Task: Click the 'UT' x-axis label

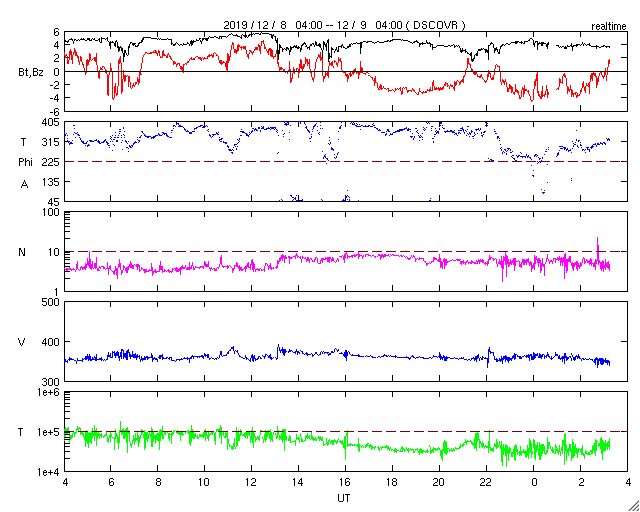Action: click(344, 498)
